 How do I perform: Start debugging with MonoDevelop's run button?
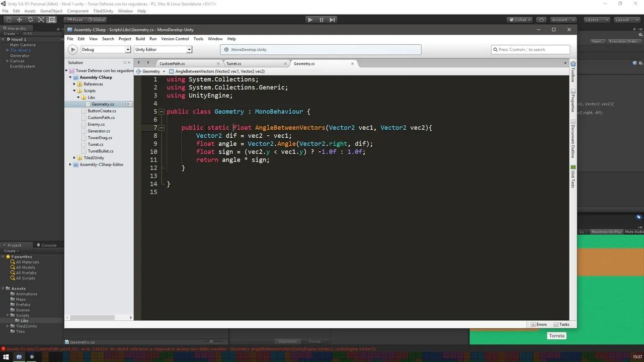tap(72, 49)
